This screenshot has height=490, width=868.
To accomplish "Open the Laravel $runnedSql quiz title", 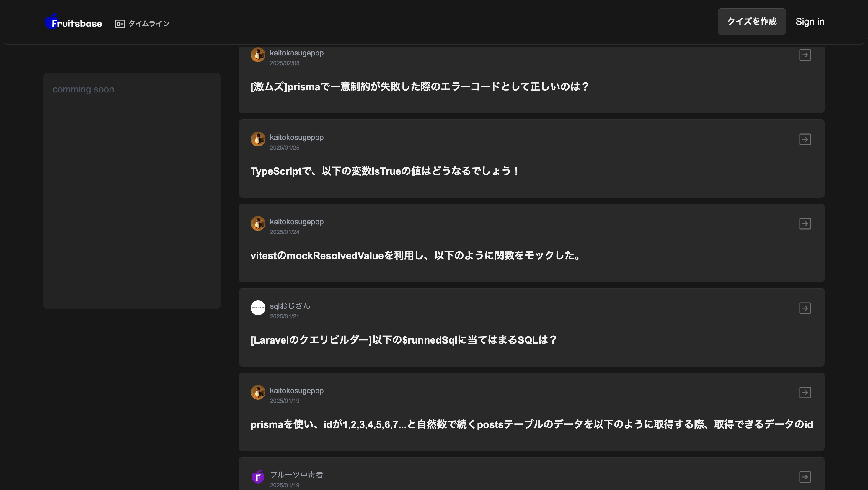I will click(x=404, y=340).
